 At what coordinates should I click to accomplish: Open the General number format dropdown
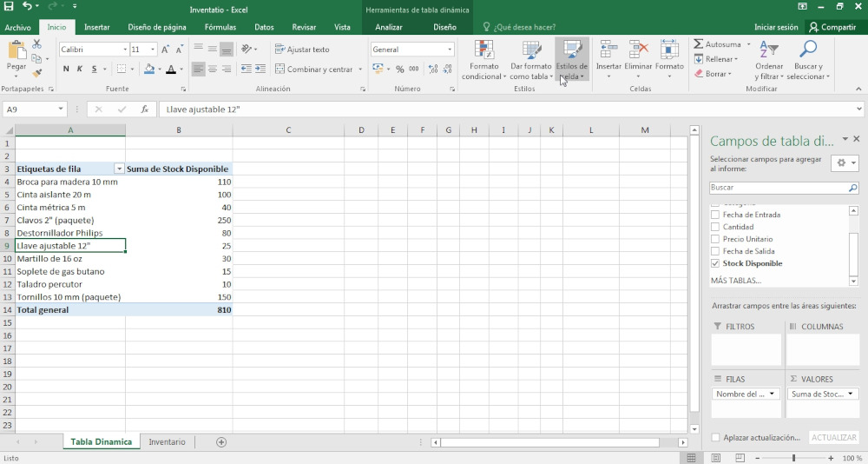(x=450, y=50)
